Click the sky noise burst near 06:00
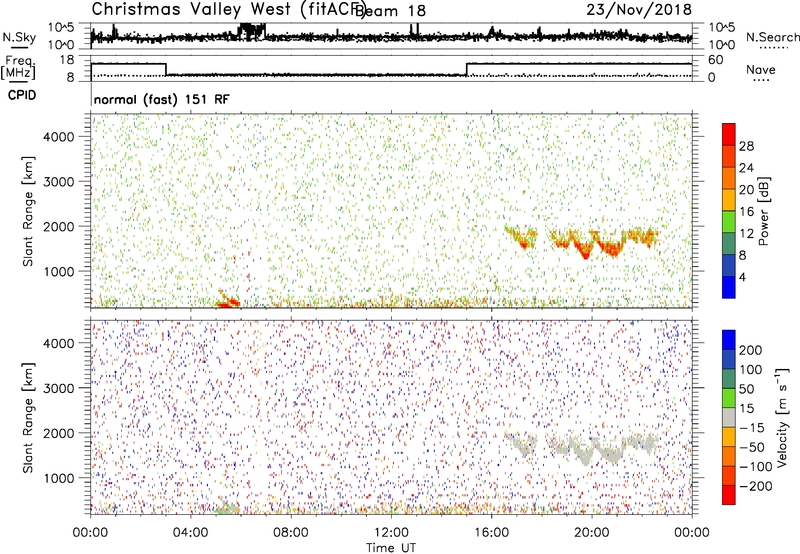 [x=252, y=31]
